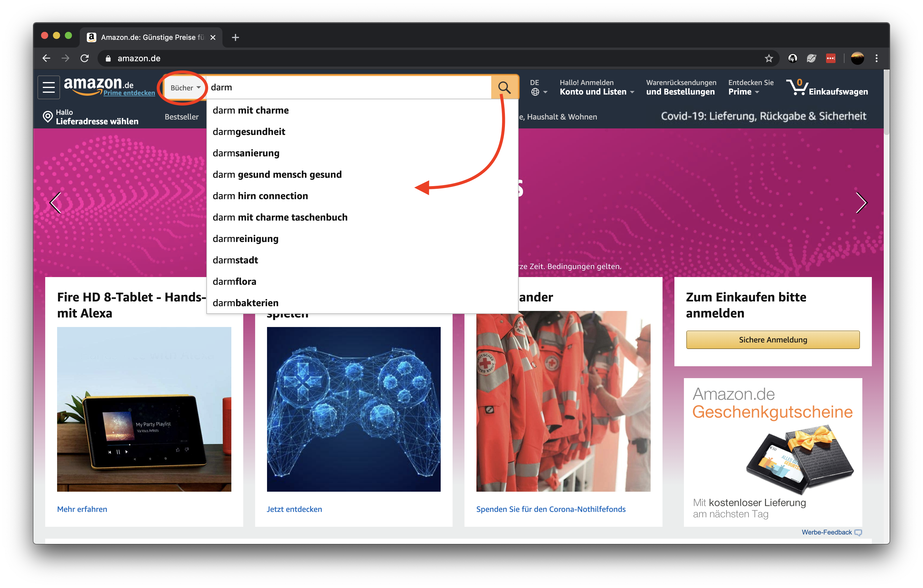Open the Chrome profile avatar
The width and height of the screenshot is (923, 588).
pyautogui.click(x=858, y=58)
